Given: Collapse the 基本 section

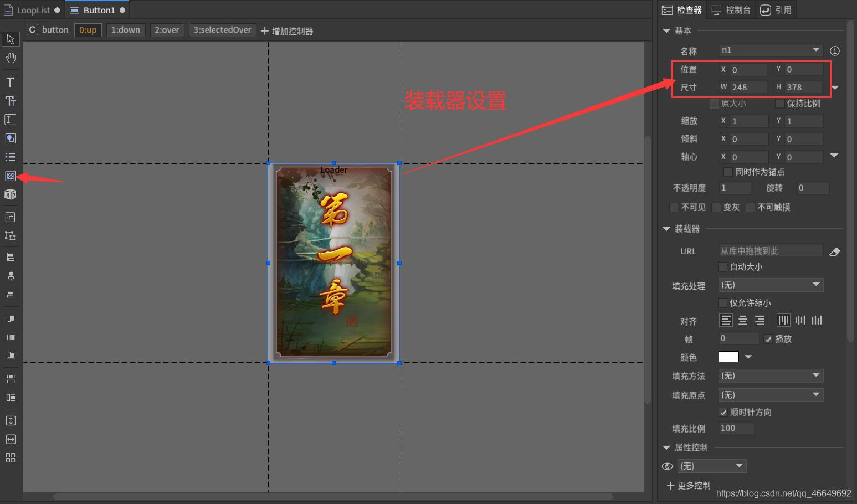Looking at the screenshot, I should [666, 31].
